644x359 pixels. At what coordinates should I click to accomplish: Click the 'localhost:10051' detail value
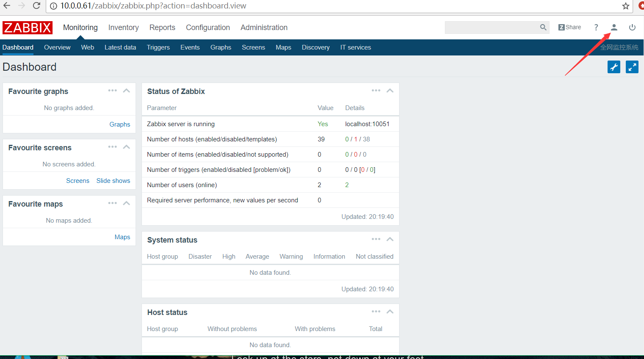pyautogui.click(x=367, y=124)
